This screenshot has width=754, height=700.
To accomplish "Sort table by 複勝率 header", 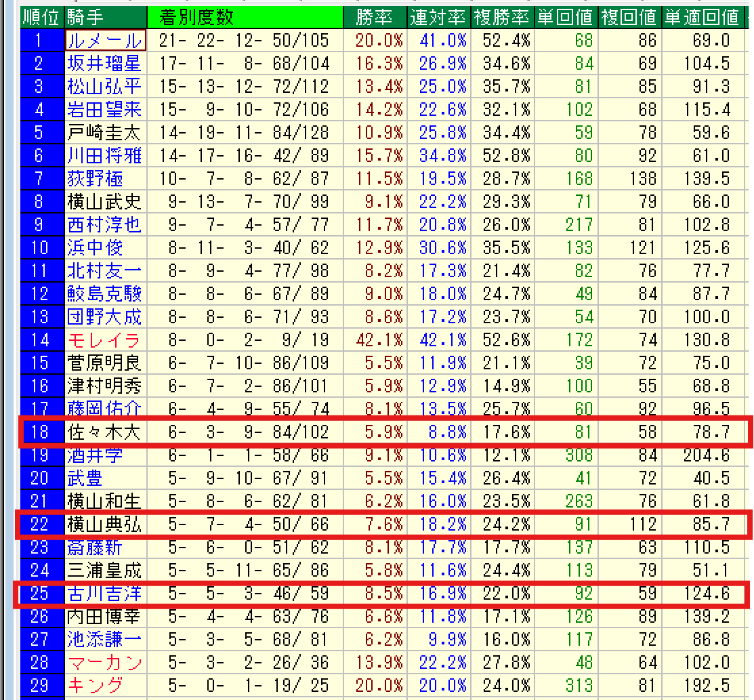I will click(501, 17).
